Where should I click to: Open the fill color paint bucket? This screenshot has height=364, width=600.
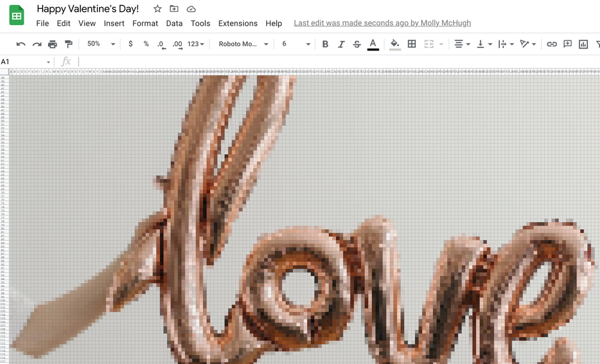tap(394, 44)
